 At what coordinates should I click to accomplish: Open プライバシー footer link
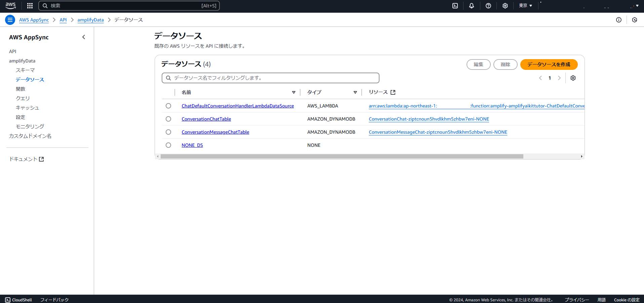577,300
